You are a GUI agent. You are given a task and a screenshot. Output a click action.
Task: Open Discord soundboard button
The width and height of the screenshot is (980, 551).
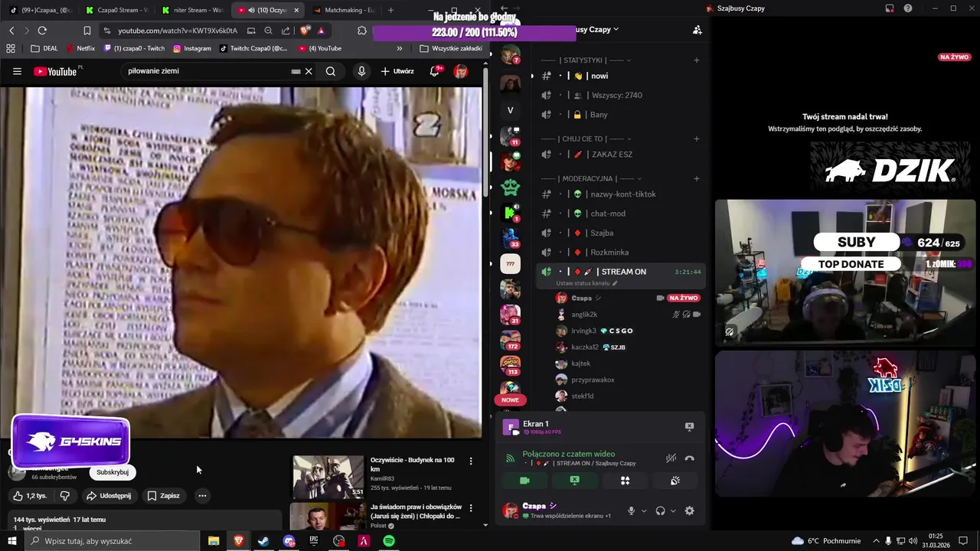(x=675, y=481)
